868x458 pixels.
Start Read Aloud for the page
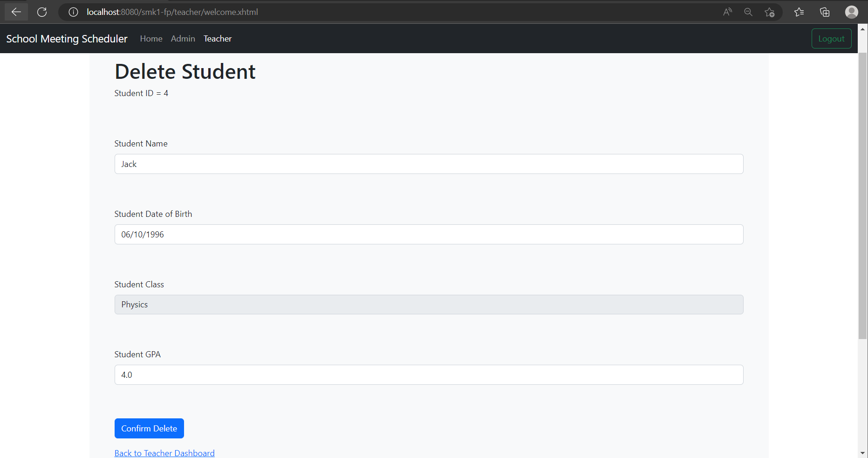[727, 12]
